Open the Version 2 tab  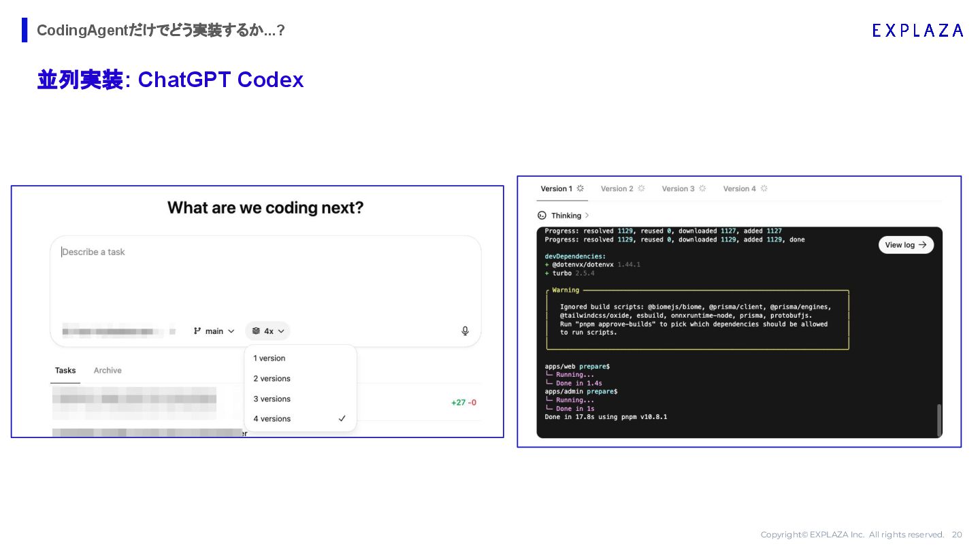(x=623, y=188)
